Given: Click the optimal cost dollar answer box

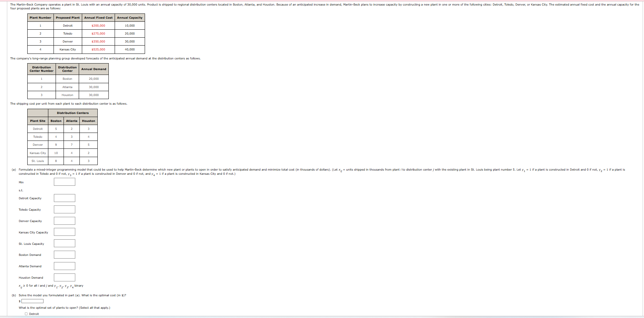Looking at the screenshot, I should 32,301.
